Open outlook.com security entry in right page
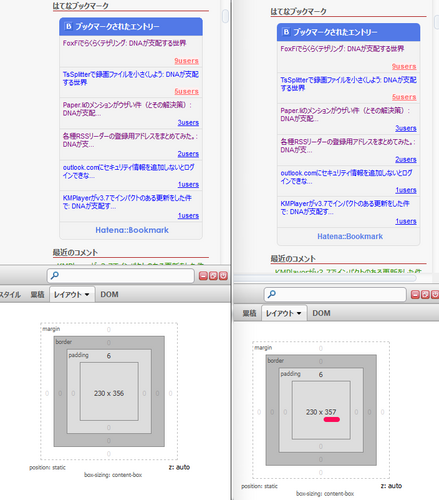Screen dimensions: 439x500 pyautogui.click(x=346, y=177)
